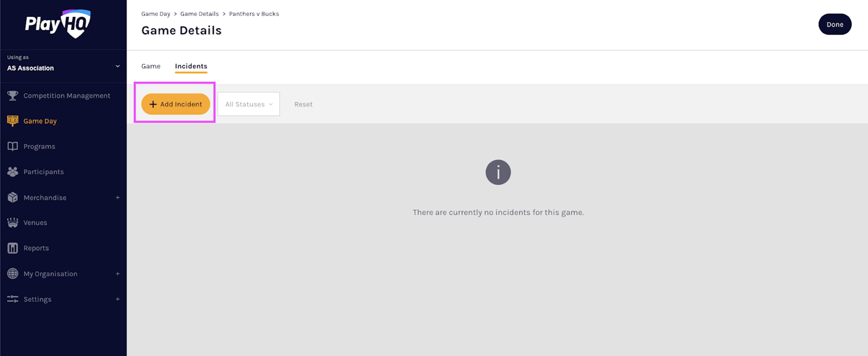Open My Organisation menu label
This screenshot has height=356, width=868.
(50, 274)
